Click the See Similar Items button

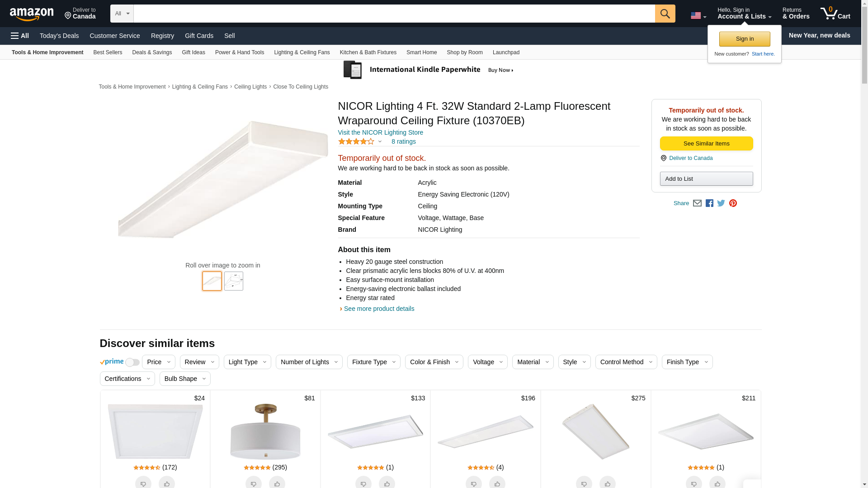pyautogui.click(x=706, y=144)
